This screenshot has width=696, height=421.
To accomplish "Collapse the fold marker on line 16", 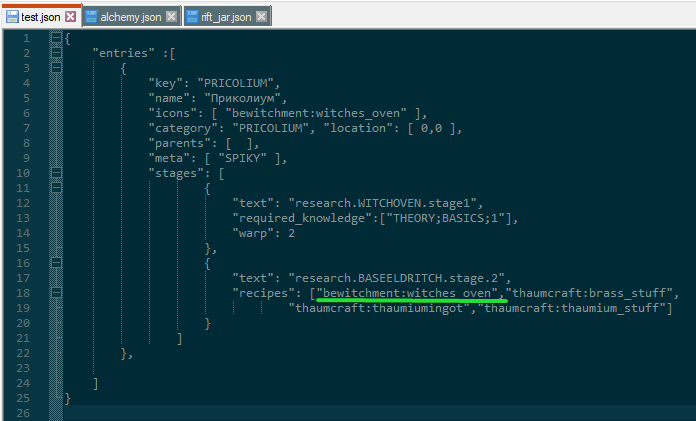I will tap(56, 263).
